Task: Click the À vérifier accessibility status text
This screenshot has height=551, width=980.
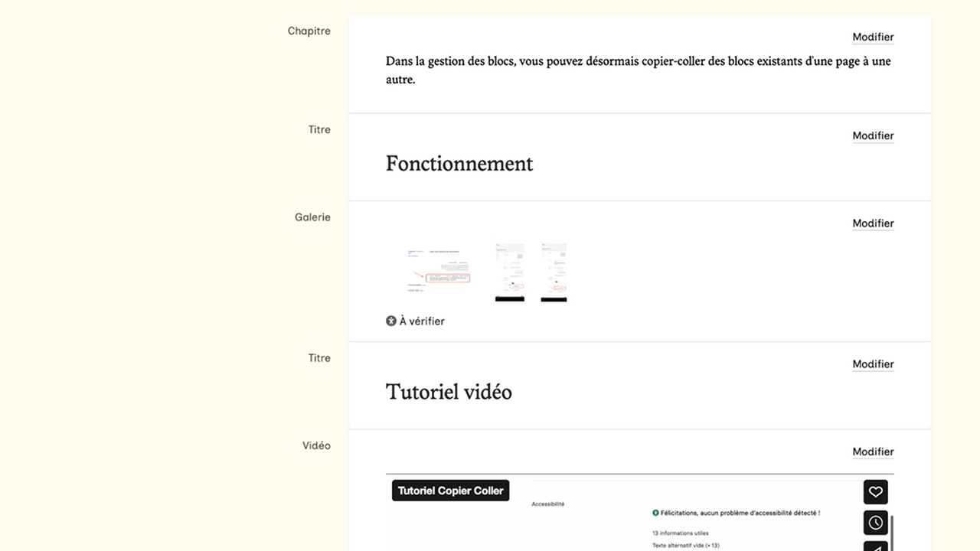Action: pyautogui.click(x=422, y=321)
